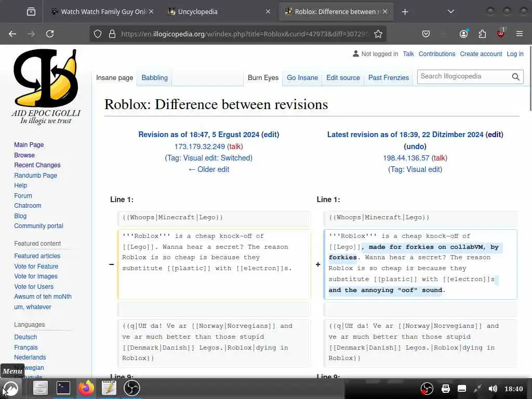Go back using the browser back arrow

pyautogui.click(x=12, y=34)
